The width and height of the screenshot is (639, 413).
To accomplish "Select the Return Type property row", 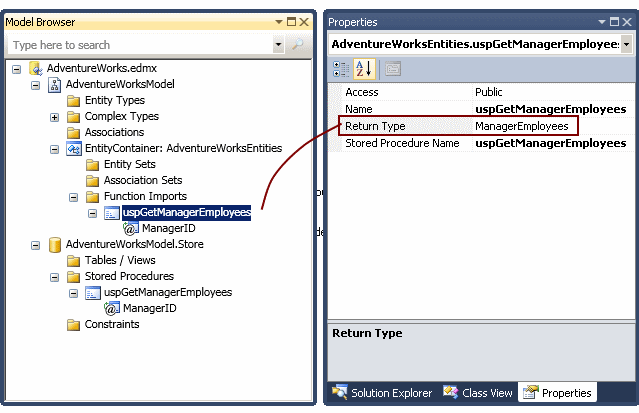I will pos(403,126).
